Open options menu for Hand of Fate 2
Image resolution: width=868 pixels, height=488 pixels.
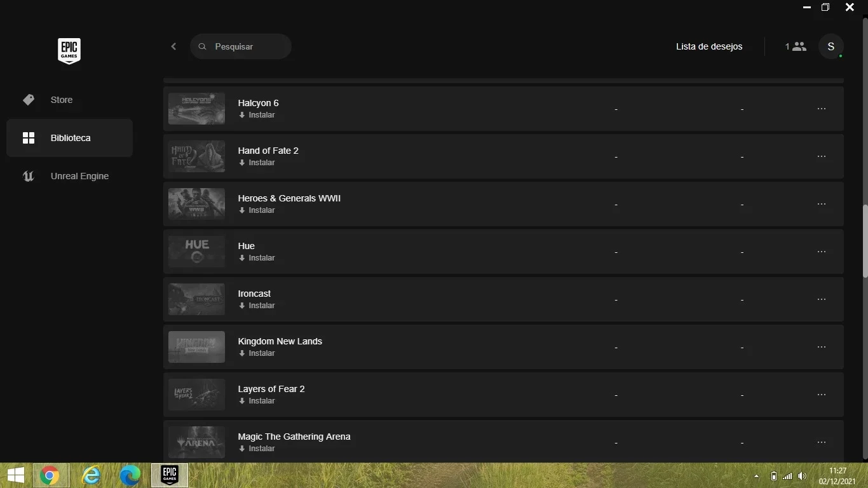pos(822,156)
